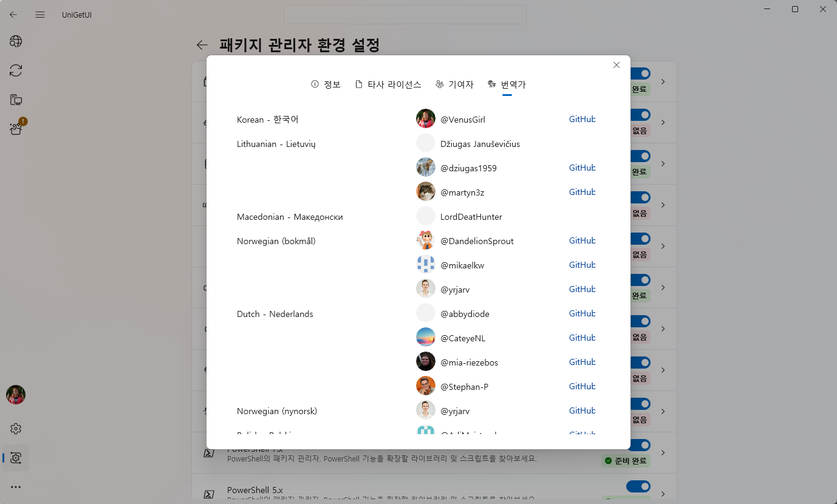This screenshot has height=504, width=837.
Task: Click @yrjarv's avatar in Norwegian (nynorsk) row
Action: (426, 410)
